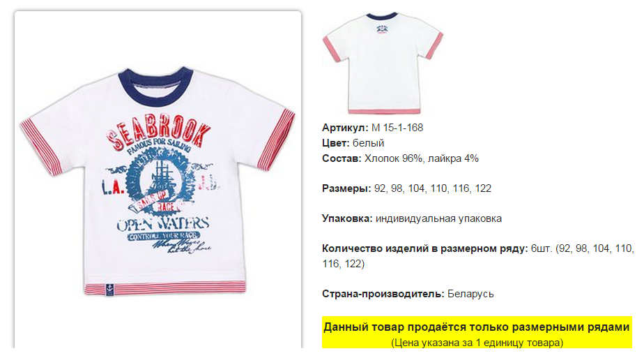Click the country value Беларусь

(470, 294)
